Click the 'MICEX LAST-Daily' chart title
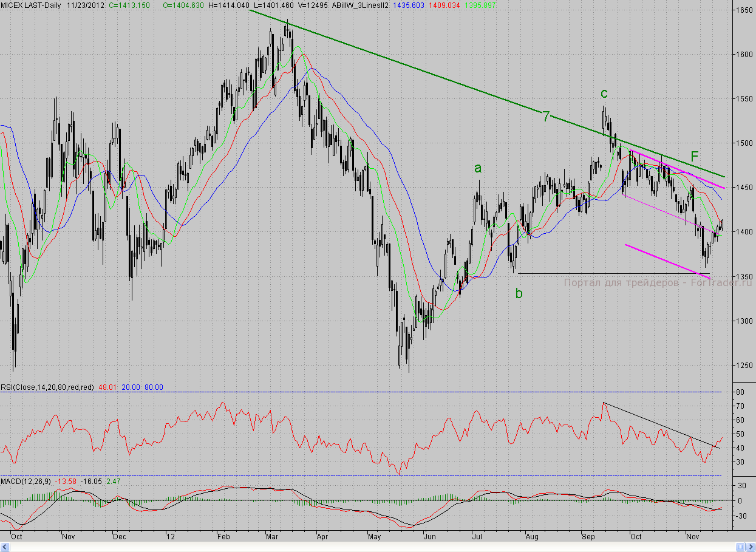 pos(30,4)
